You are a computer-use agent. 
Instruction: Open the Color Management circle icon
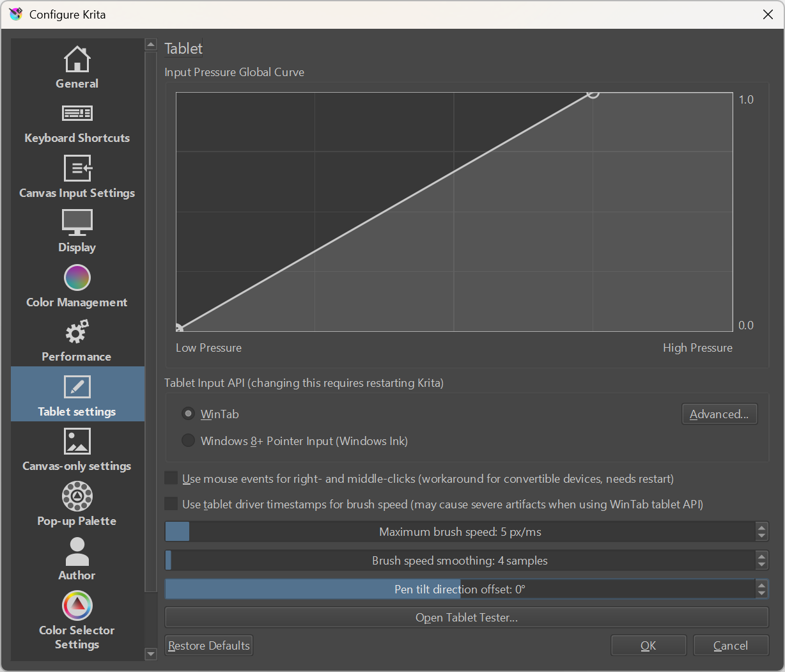point(77,277)
